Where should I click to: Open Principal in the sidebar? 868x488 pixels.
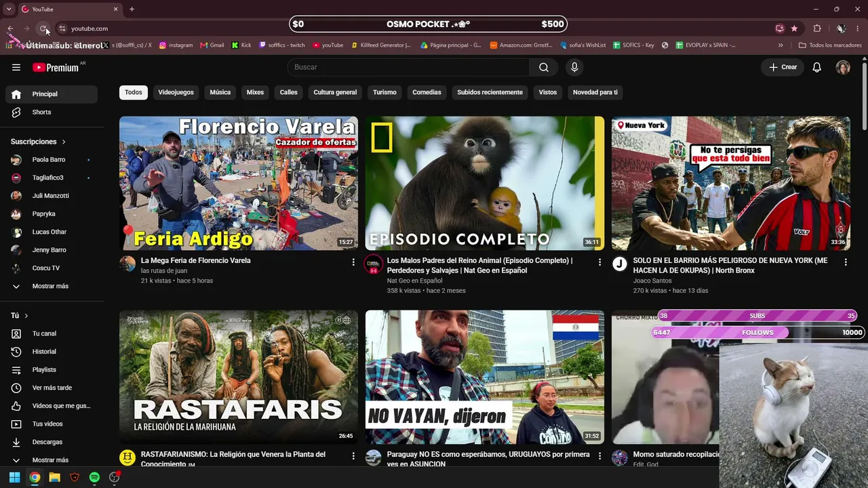(x=52, y=94)
